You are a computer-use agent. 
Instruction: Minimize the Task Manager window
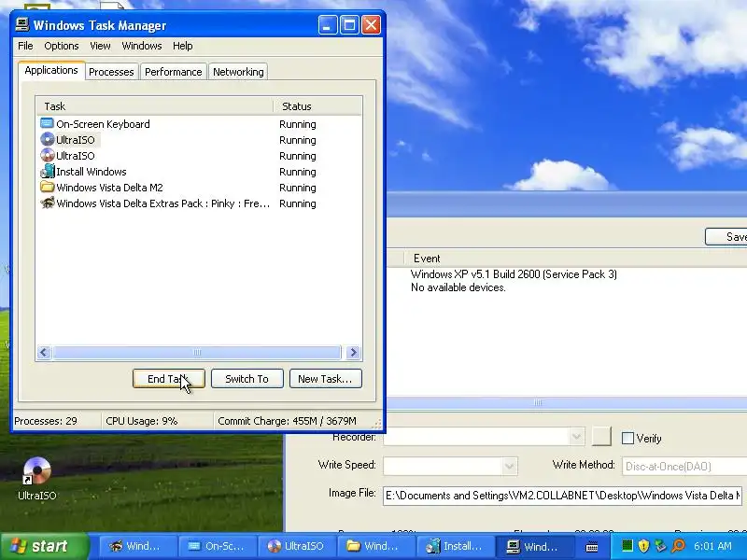click(x=328, y=25)
